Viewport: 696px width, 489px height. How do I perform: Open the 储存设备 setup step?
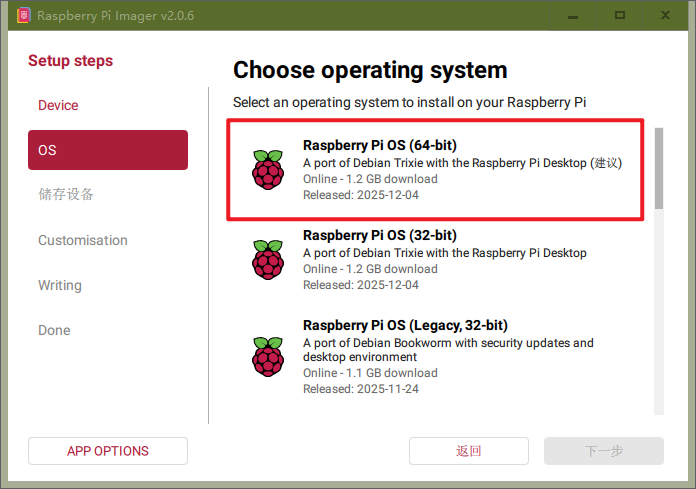click(66, 194)
